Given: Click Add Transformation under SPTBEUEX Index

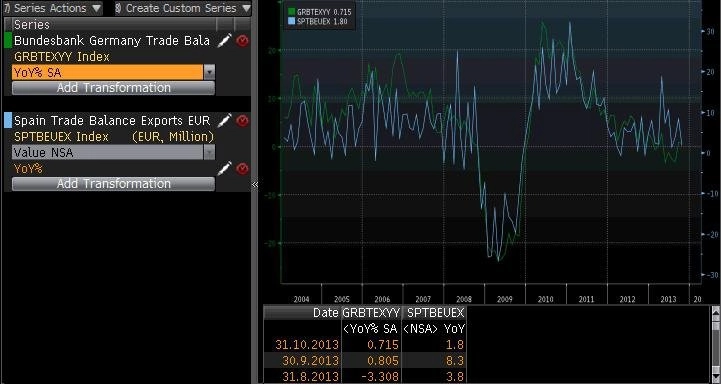Looking at the screenshot, I should (113, 184).
